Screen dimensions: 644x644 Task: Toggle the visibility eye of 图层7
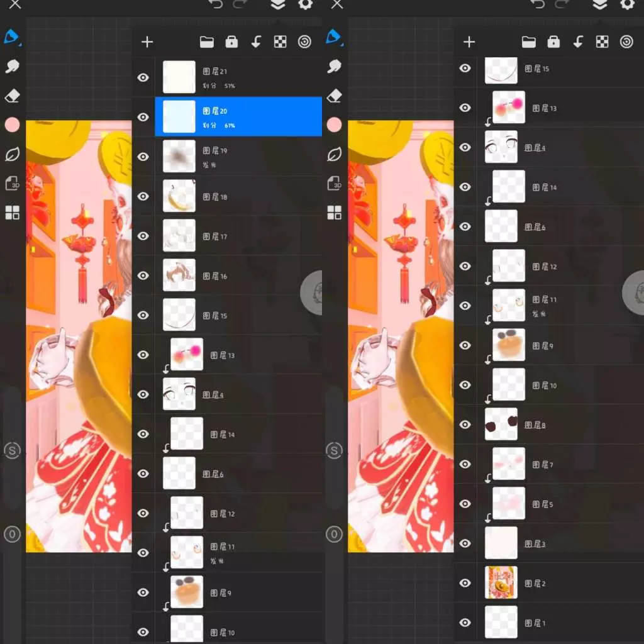click(465, 464)
